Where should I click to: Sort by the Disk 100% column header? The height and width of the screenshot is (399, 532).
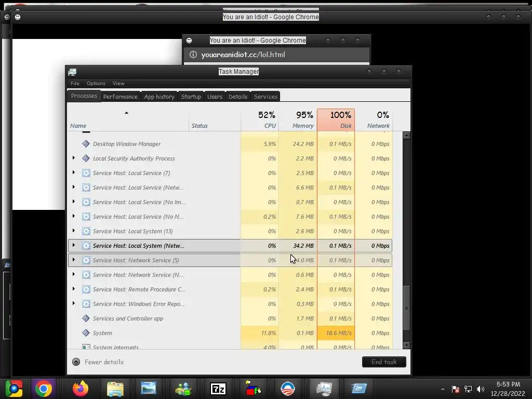pyautogui.click(x=336, y=120)
